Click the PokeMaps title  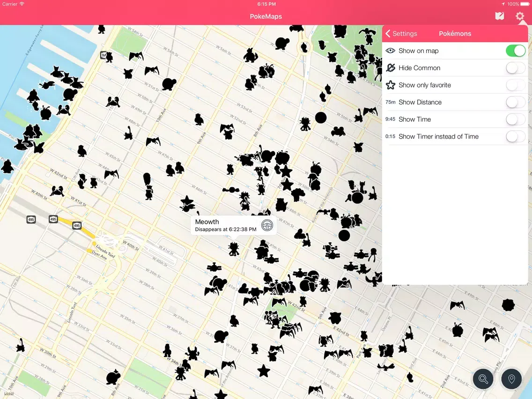tap(266, 16)
